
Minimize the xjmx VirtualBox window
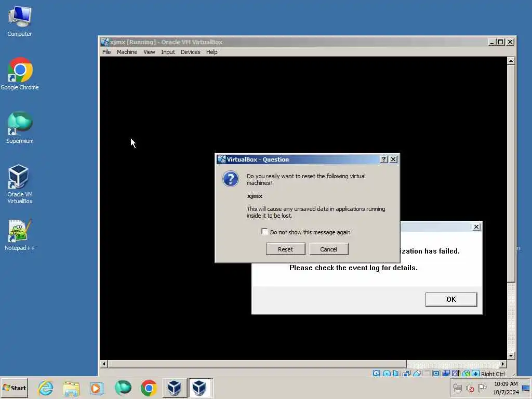[492, 42]
